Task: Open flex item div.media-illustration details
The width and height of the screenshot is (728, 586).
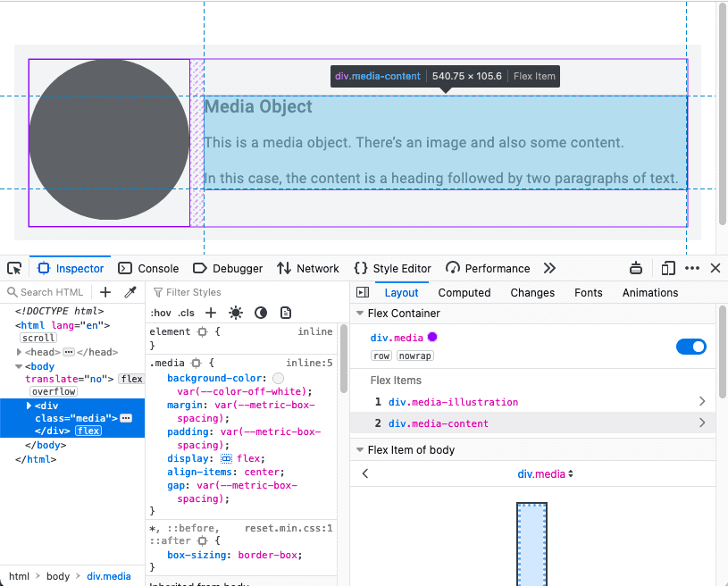Action: (702, 402)
